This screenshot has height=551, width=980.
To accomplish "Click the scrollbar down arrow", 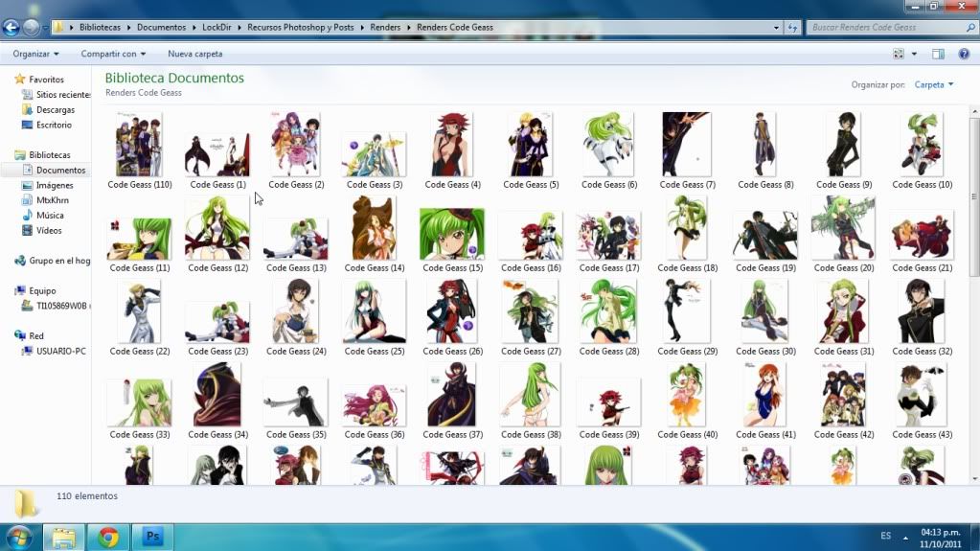I will pyautogui.click(x=974, y=479).
